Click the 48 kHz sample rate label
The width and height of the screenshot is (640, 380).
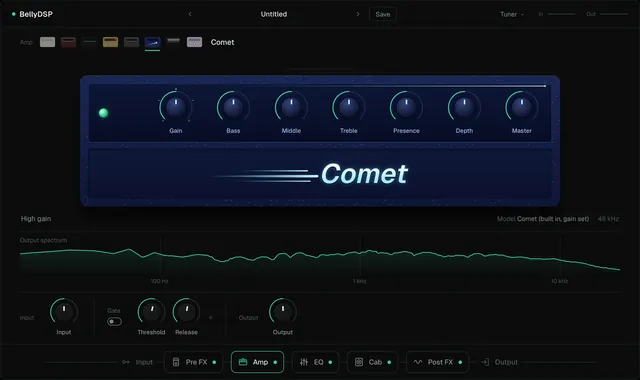pos(608,219)
